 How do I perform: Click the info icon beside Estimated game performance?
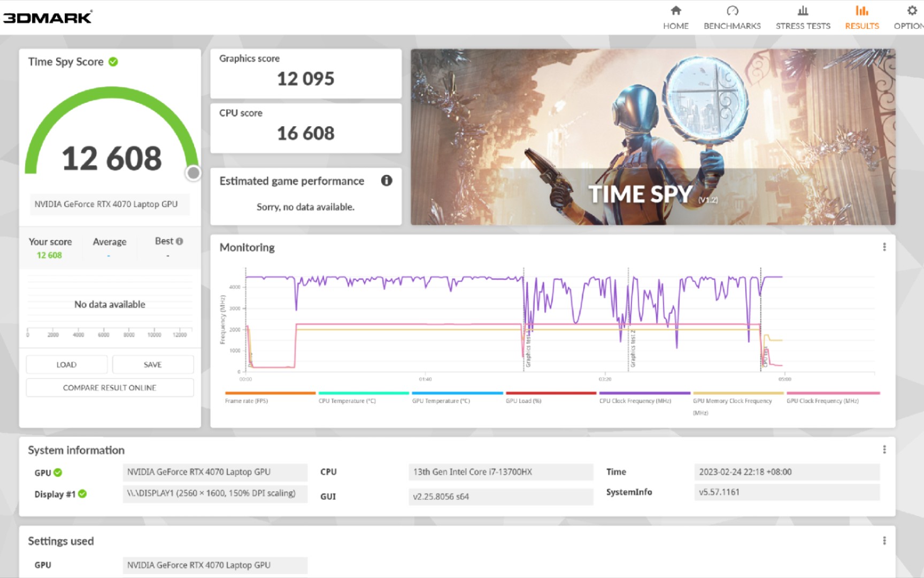pyautogui.click(x=387, y=181)
